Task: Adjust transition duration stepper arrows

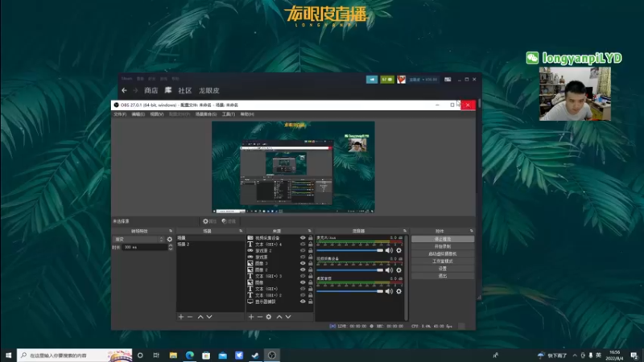Action: [171, 247]
